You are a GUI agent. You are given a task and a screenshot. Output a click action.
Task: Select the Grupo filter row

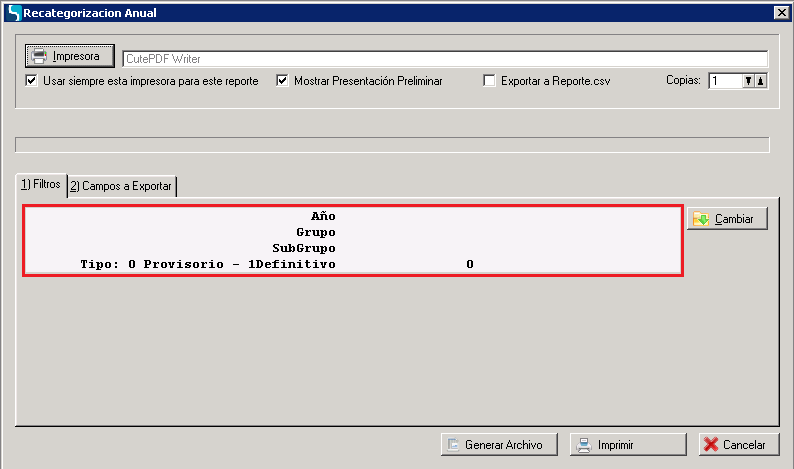tap(352, 232)
